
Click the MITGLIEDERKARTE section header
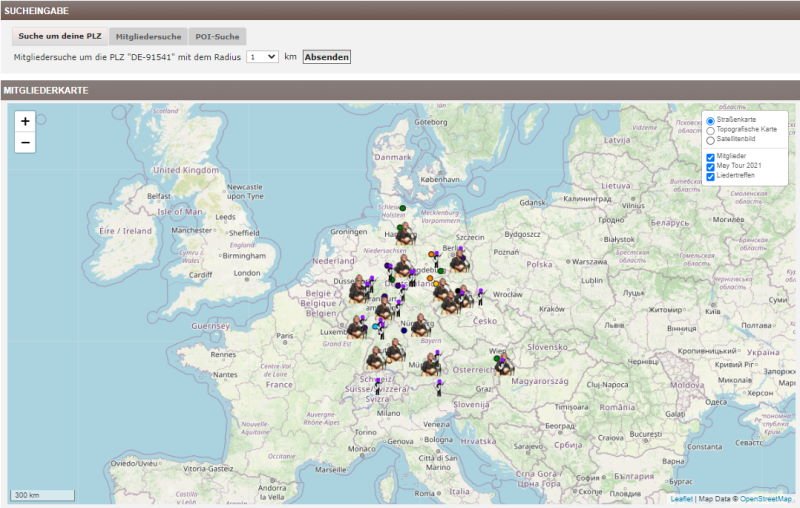pyautogui.click(x=400, y=90)
